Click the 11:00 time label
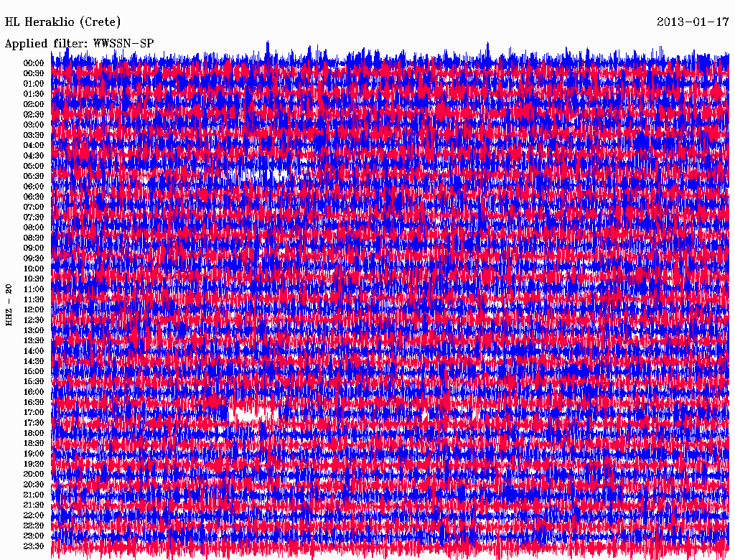Screen dimensions: 735x560 34,289
